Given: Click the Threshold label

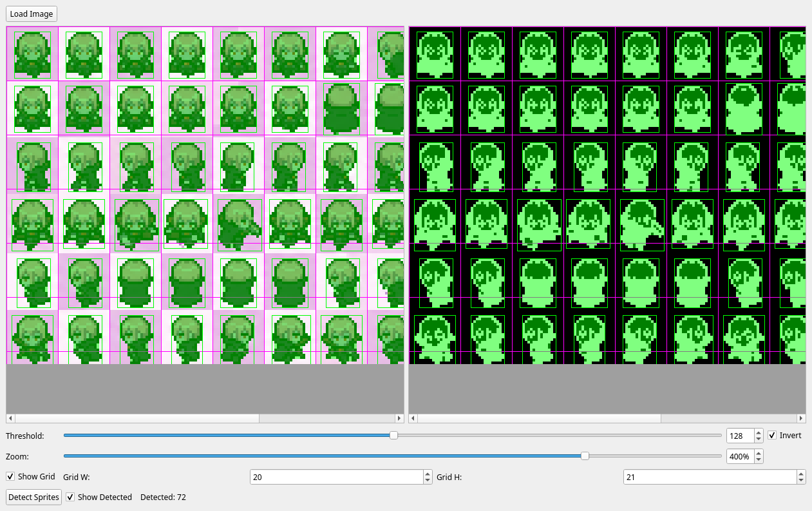Looking at the screenshot, I should click(25, 436).
